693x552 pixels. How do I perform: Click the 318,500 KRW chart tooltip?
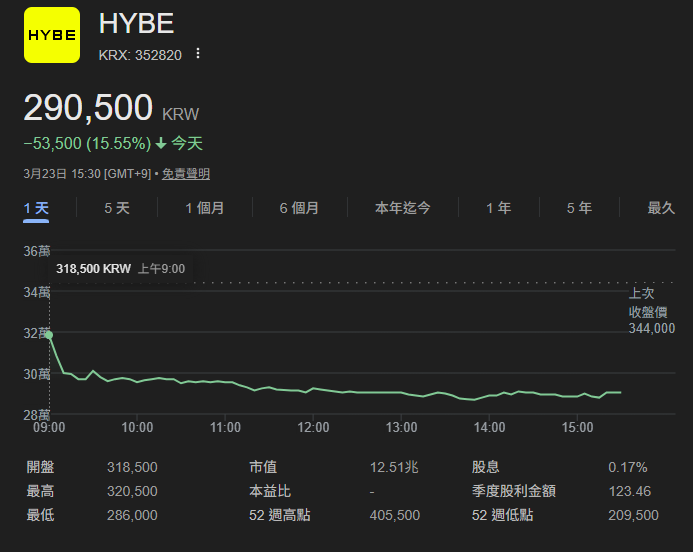coord(120,269)
